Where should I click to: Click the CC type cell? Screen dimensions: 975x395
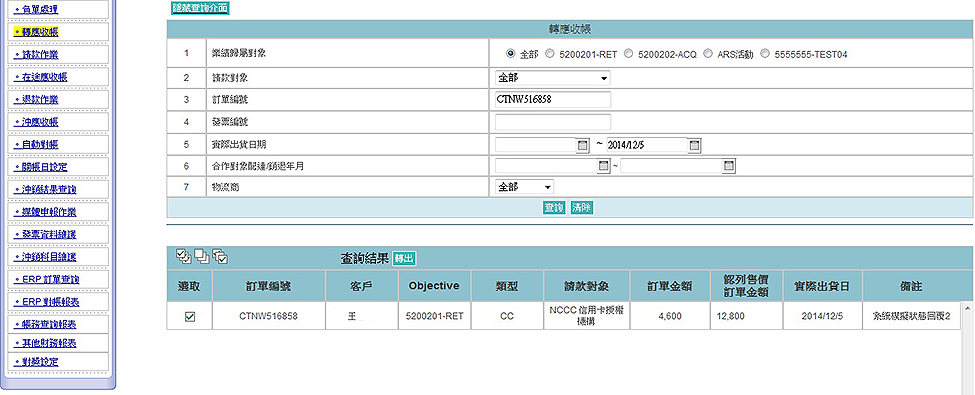coord(507,316)
